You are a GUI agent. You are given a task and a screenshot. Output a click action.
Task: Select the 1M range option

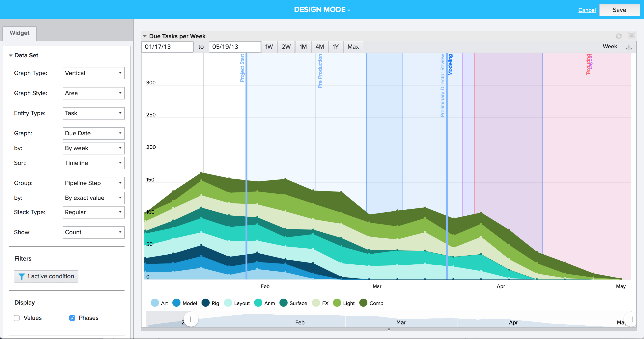(x=303, y=47)
